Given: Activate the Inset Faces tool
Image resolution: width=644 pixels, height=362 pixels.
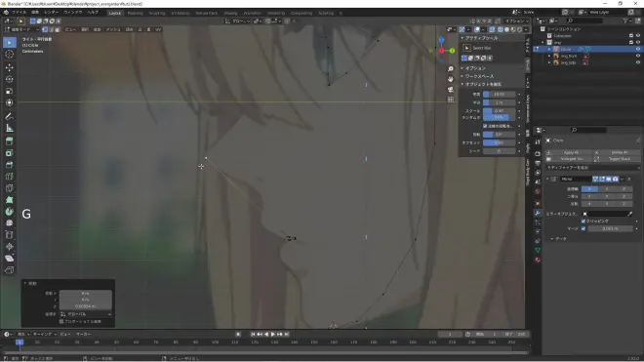Looking at the screenshot, I should 10,153.
